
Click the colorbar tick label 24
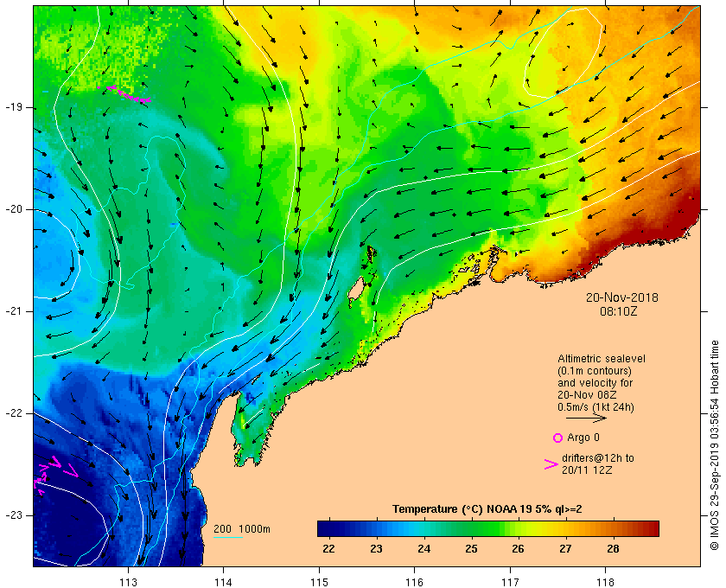tap(423, 549)
